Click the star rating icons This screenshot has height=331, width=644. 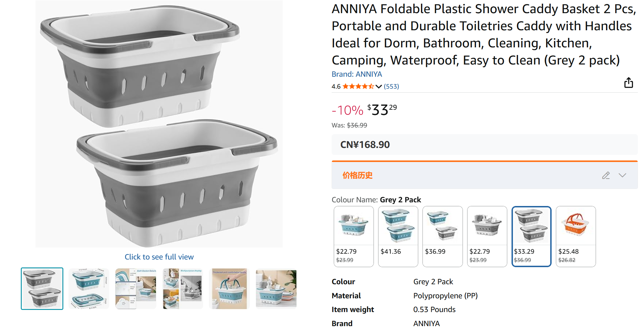(358, 86)
